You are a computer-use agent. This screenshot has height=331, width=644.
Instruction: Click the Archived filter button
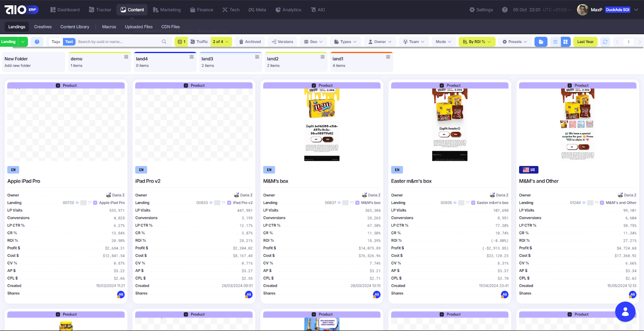250,42
